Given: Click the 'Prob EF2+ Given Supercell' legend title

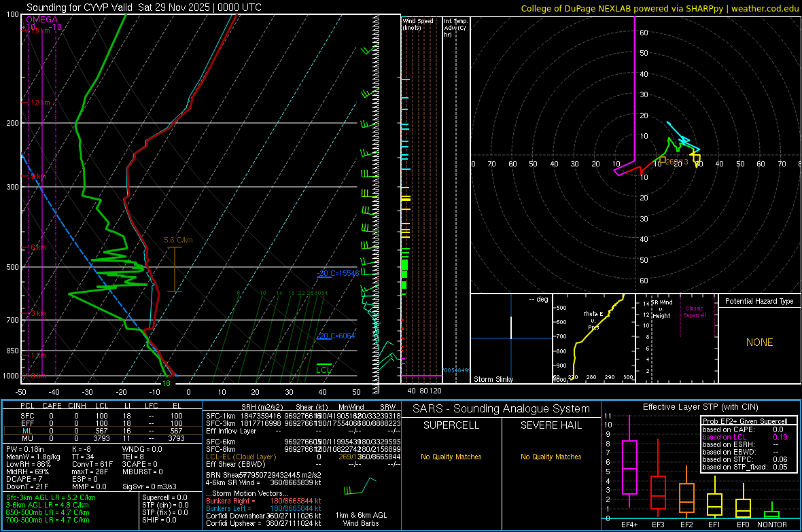Looking at the screenshot, I should pyautogui.click(x=745, y=421).
